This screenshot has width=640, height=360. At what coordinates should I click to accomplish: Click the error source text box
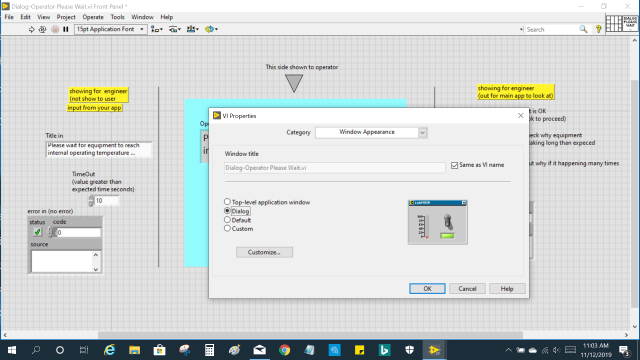tap(62, 261)
